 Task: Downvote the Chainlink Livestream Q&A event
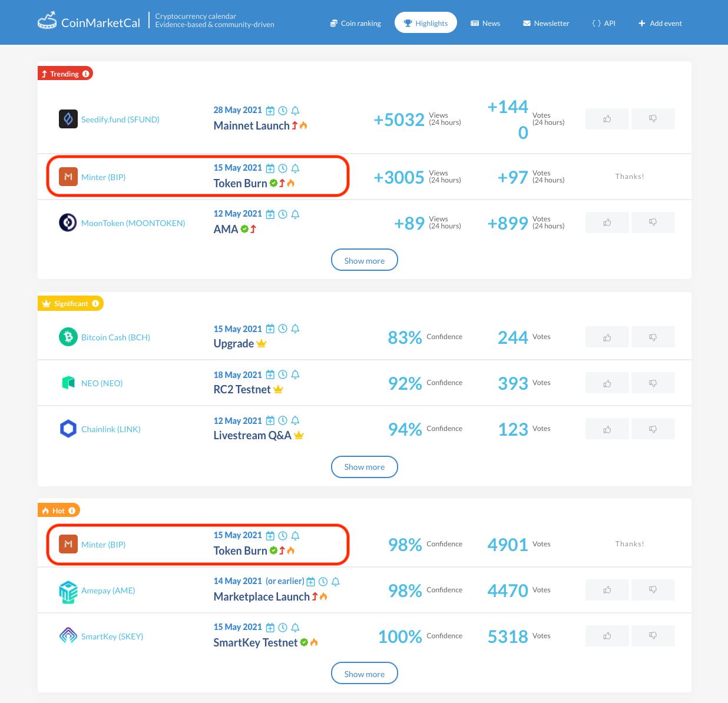[653, 429]
